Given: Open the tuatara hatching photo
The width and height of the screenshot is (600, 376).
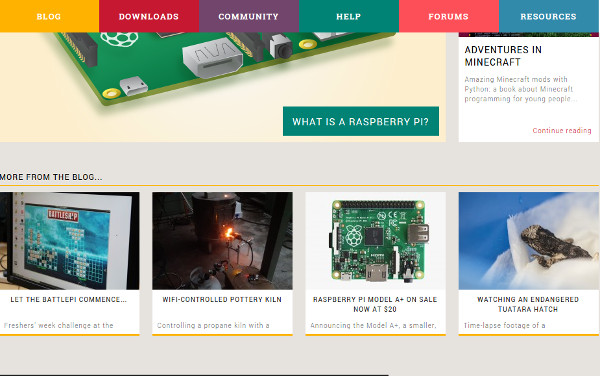Looking at the screenshot, I should 529,241.
